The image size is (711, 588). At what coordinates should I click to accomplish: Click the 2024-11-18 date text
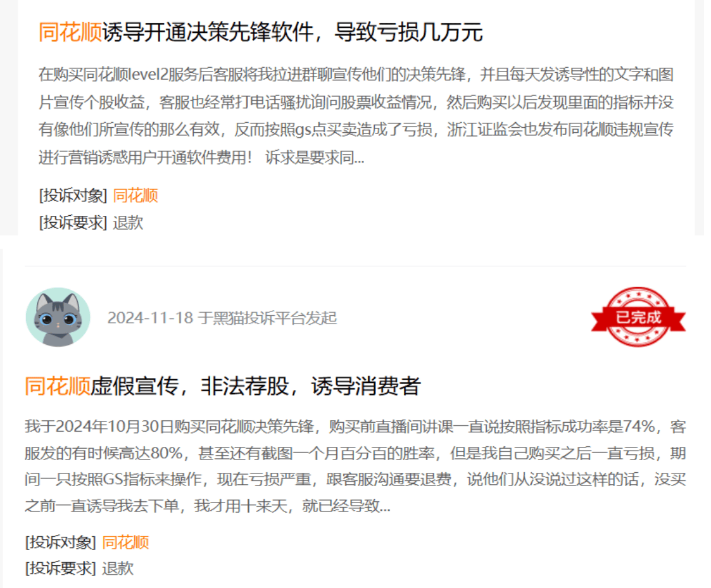[150, 318]
